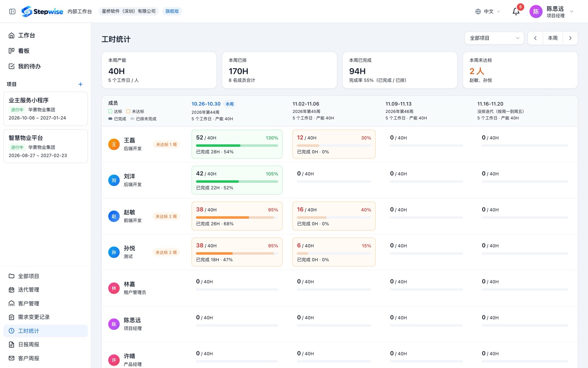The width and height of the screenshot is (588, 368).
Task: Open 我的待办 in sidebar
Action: tap(46, 66)
